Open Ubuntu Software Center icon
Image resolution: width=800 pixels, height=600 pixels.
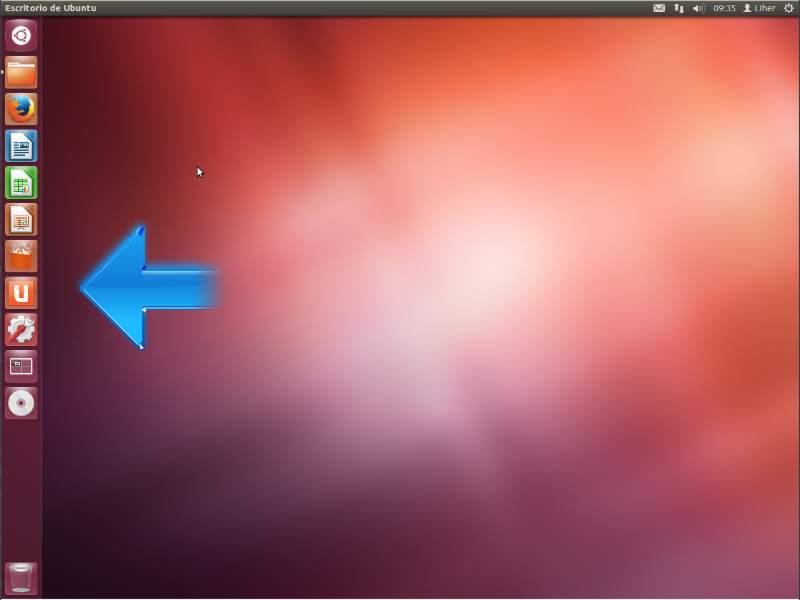tap(21, 256)
